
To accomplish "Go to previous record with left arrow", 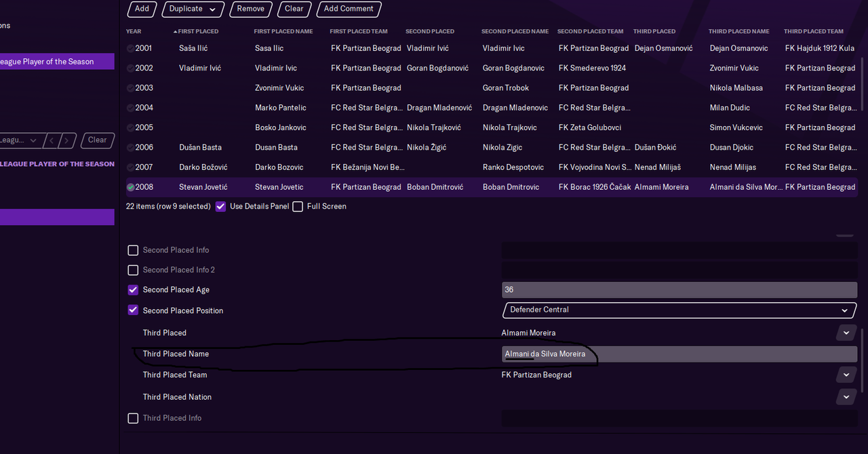I will pos(52,140).
